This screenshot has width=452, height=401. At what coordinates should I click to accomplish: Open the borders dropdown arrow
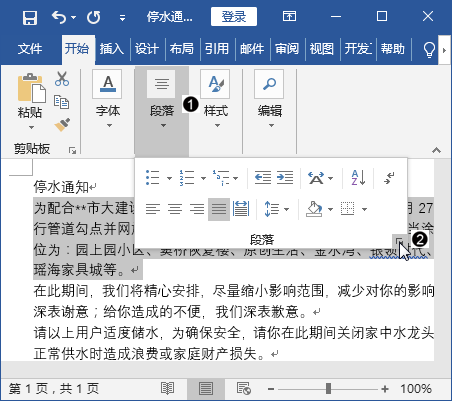pos(364,209)
